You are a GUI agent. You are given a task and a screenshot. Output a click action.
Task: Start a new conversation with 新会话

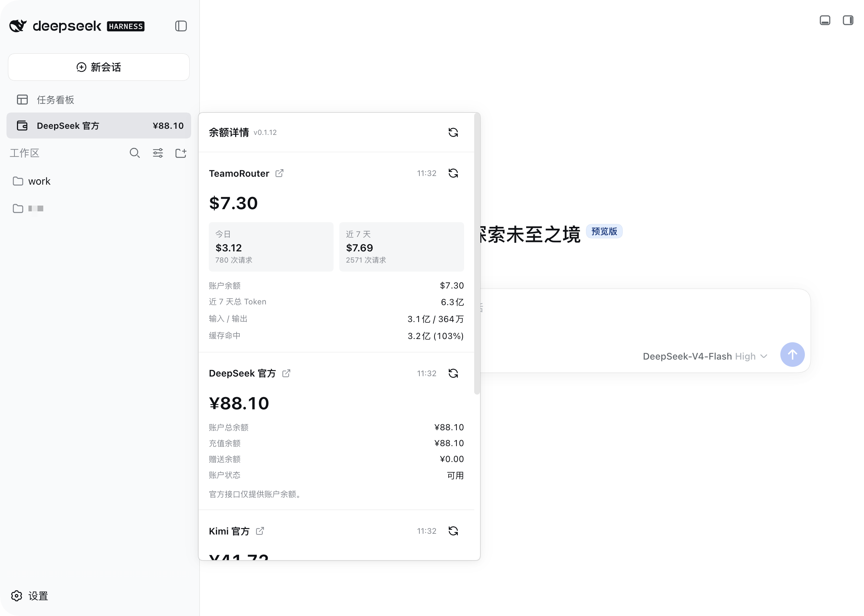(x=98, y=67)
